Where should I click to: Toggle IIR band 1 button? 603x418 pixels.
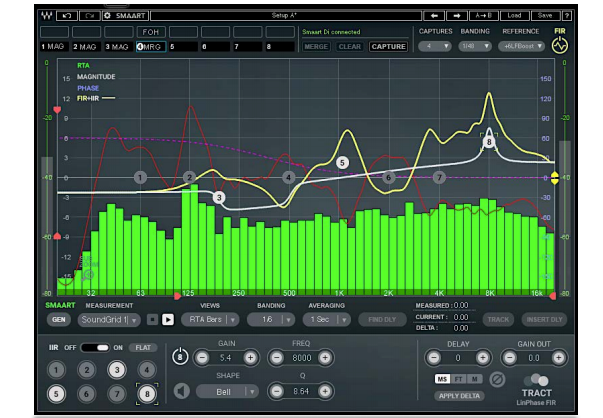56,370
